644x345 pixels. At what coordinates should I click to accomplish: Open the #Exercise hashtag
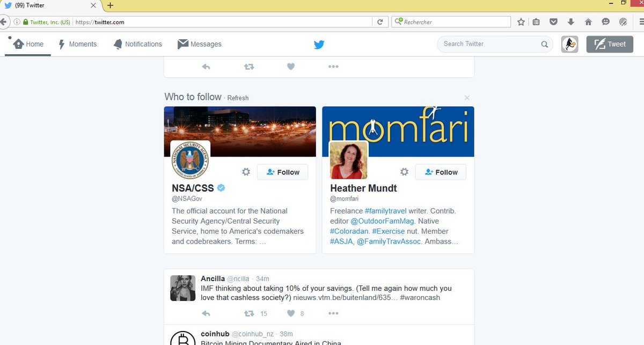coord(390,231)
